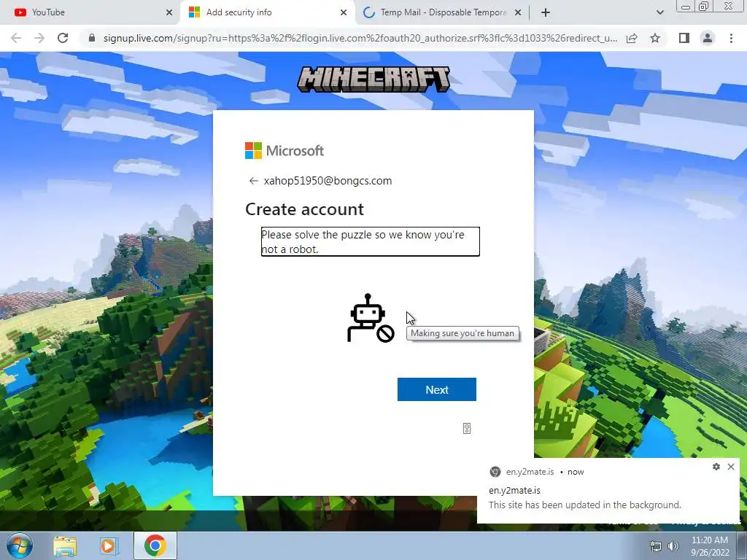Expand the tab search dropdown

pos(659,12)
